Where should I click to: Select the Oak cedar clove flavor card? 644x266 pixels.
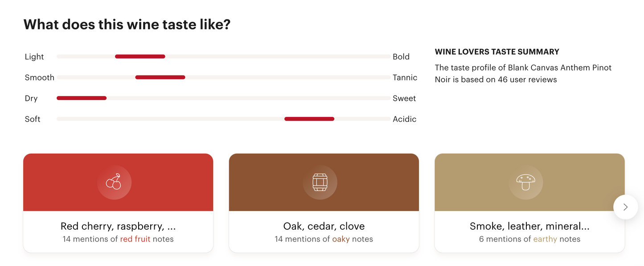(324, 203)
